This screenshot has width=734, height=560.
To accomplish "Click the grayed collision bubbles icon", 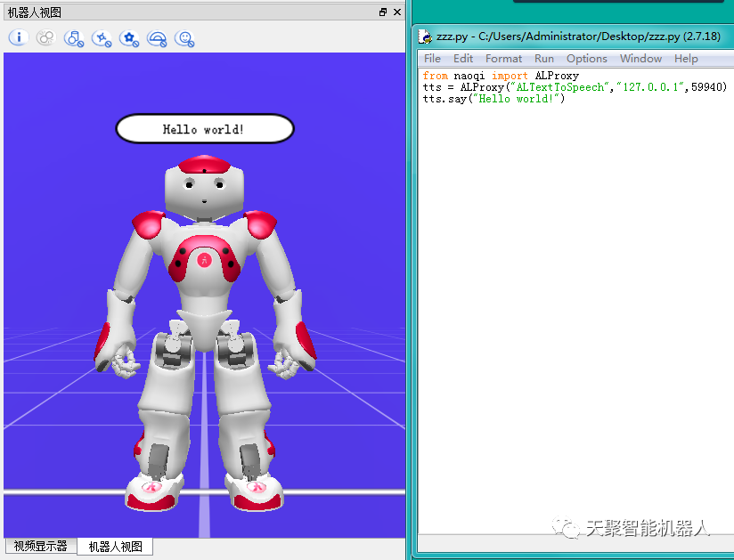I will click(x=46, y=37).
